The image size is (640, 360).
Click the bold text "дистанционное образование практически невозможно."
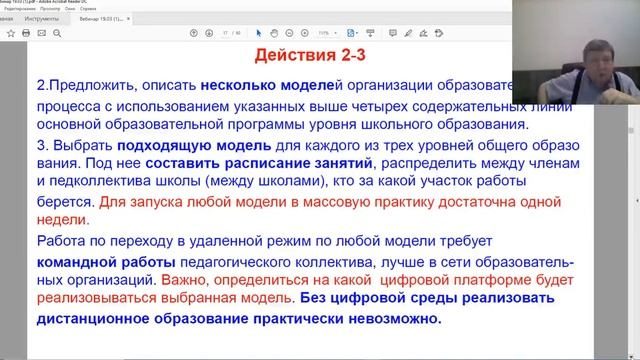click(x=239, y=319)
